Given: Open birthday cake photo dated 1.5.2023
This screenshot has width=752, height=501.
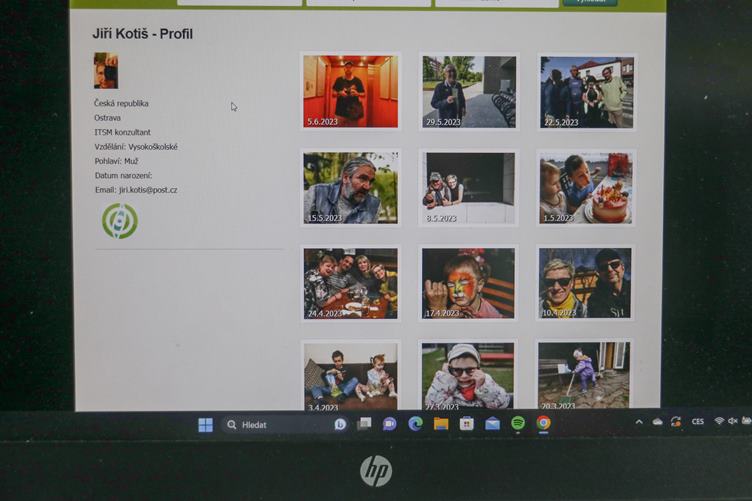Looking at the screenshot, I should (x=586, y=188).
